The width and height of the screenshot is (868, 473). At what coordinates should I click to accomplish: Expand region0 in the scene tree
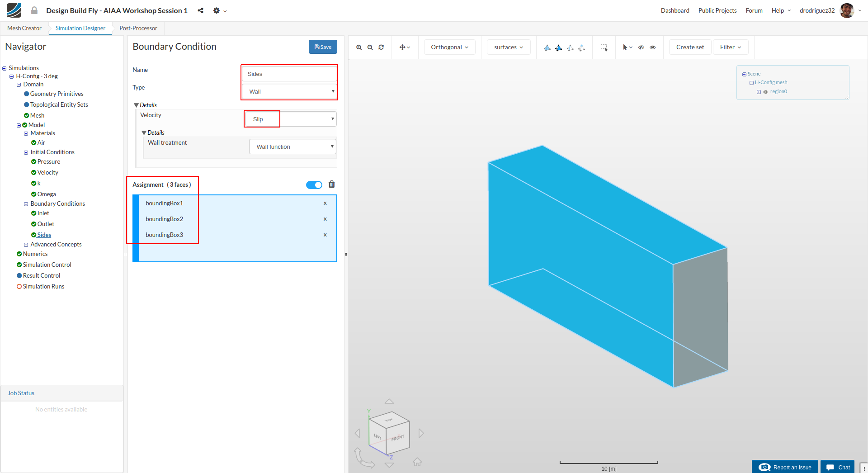coord(759,92)
